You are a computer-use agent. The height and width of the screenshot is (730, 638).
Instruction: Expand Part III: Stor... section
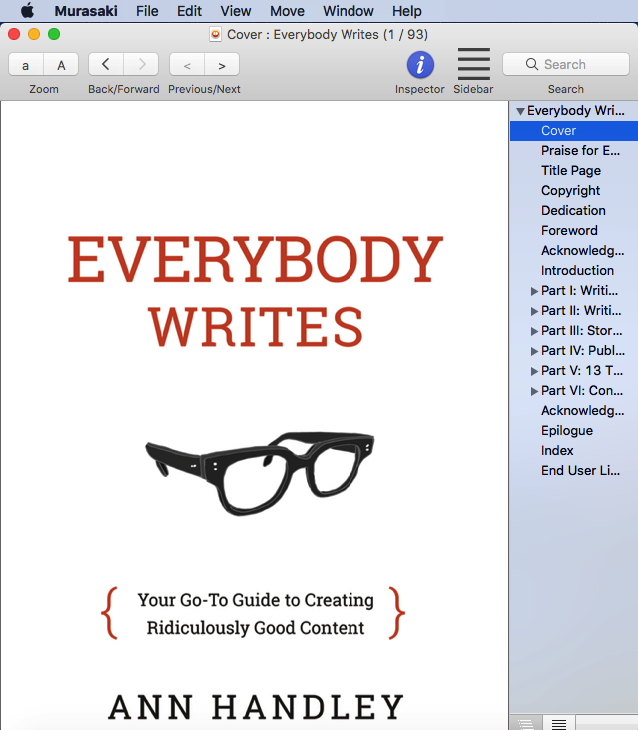534,331
